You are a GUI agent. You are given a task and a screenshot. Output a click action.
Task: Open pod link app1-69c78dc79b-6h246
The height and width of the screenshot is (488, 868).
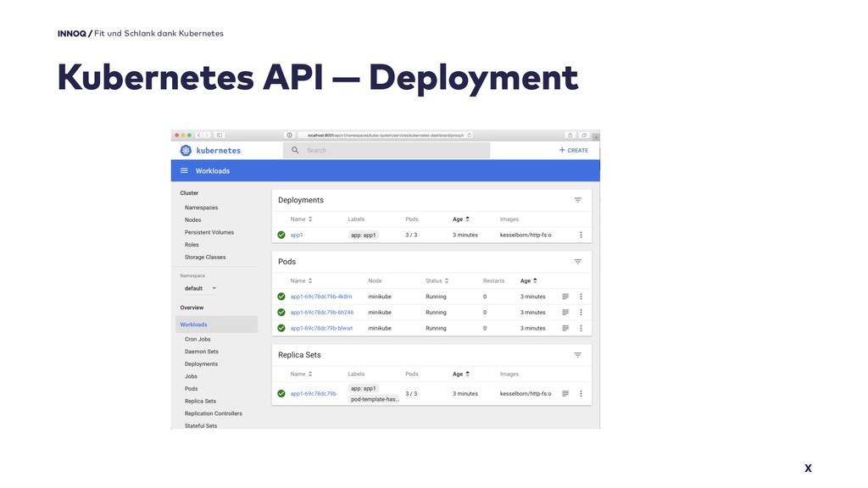[321, 313]
